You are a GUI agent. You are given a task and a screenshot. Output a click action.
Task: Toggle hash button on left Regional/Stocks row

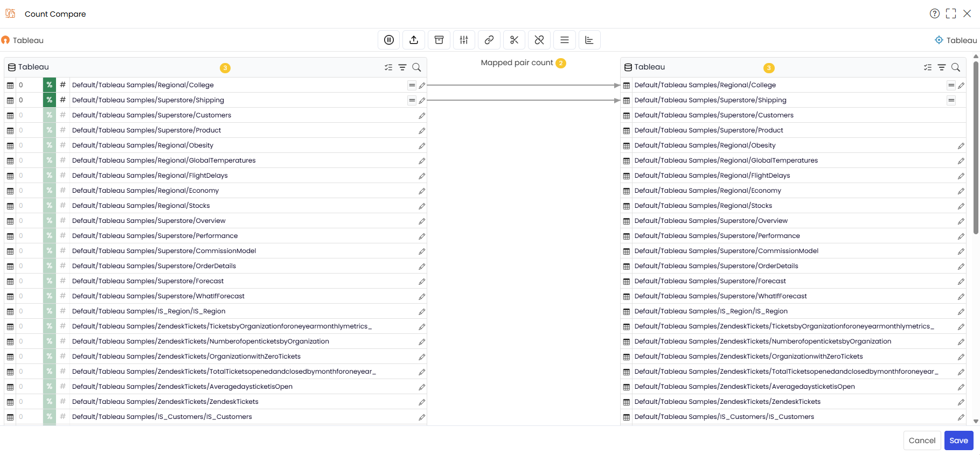point(63,206)
